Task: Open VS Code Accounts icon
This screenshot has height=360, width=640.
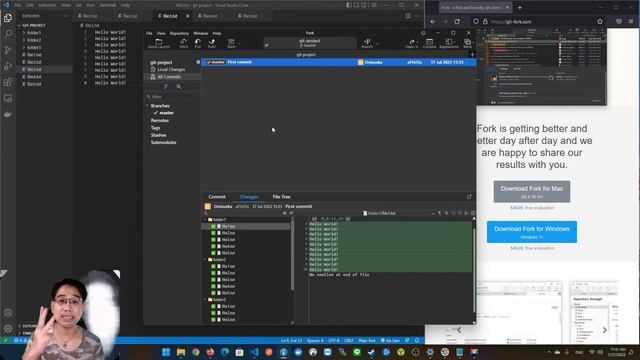Action: (8, 313)
